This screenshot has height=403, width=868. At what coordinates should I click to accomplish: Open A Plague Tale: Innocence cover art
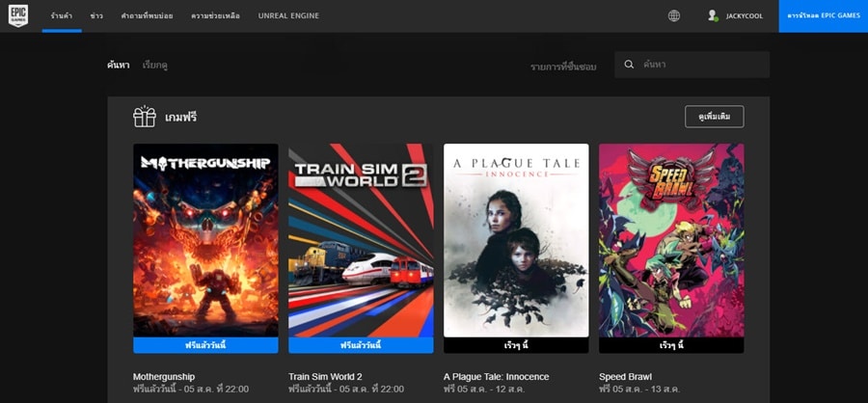[516, 241]
